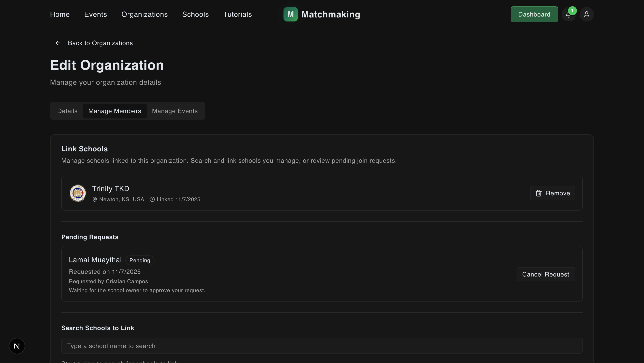Switch to the Details tab
The width and height of the screenshot is (644, 363).
[x=67, y=111]
